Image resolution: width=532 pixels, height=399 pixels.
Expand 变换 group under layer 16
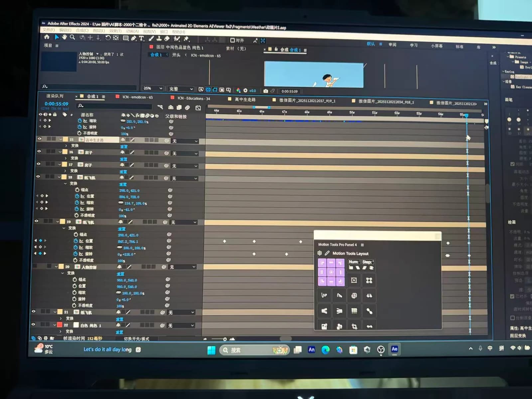(x=66, y=158)
